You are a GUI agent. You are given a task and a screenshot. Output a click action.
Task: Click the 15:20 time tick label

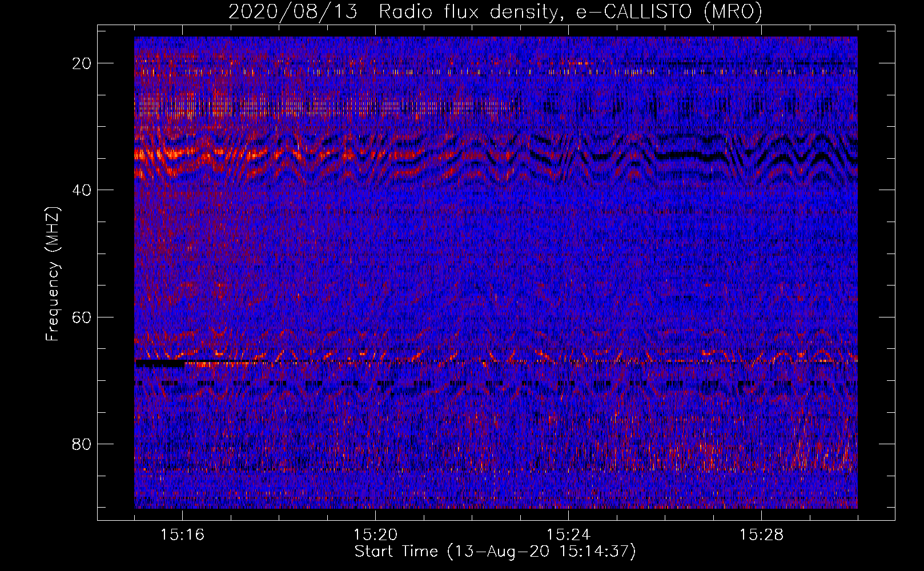[375, 534]
